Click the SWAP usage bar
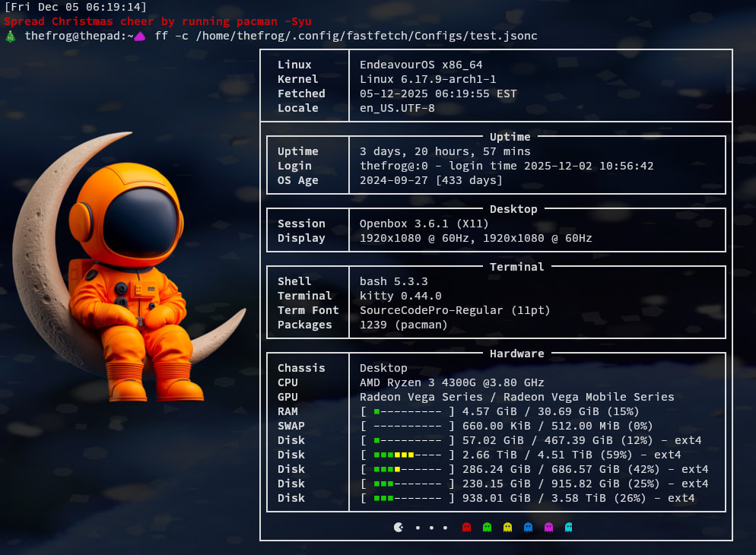 pyautogui.click(x=408, y=426)
